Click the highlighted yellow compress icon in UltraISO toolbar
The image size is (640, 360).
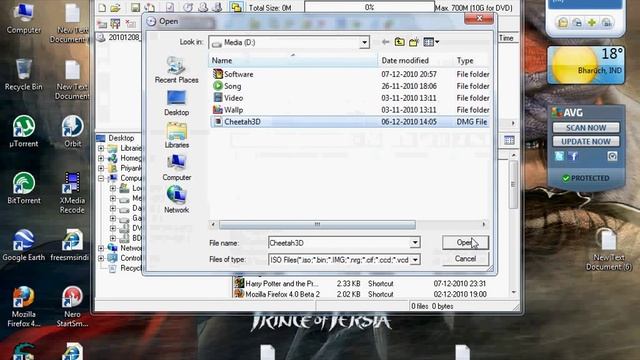[236, 7]
